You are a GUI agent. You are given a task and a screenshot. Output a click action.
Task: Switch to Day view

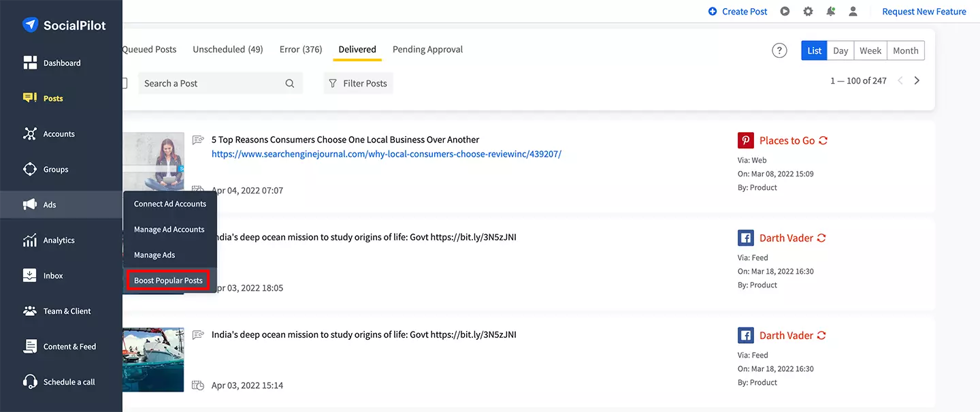point(840,50)
